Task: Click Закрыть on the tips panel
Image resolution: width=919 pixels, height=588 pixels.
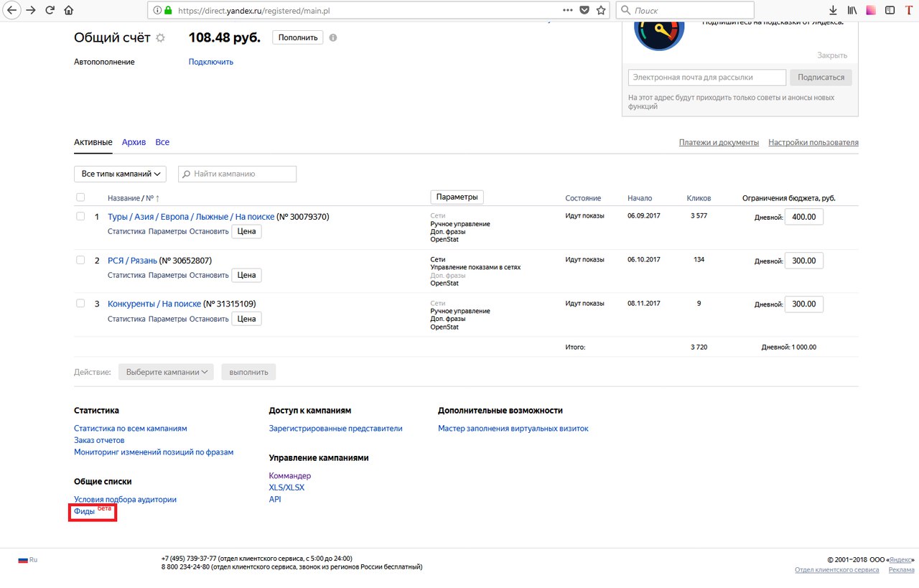Action: pos(832,55)
